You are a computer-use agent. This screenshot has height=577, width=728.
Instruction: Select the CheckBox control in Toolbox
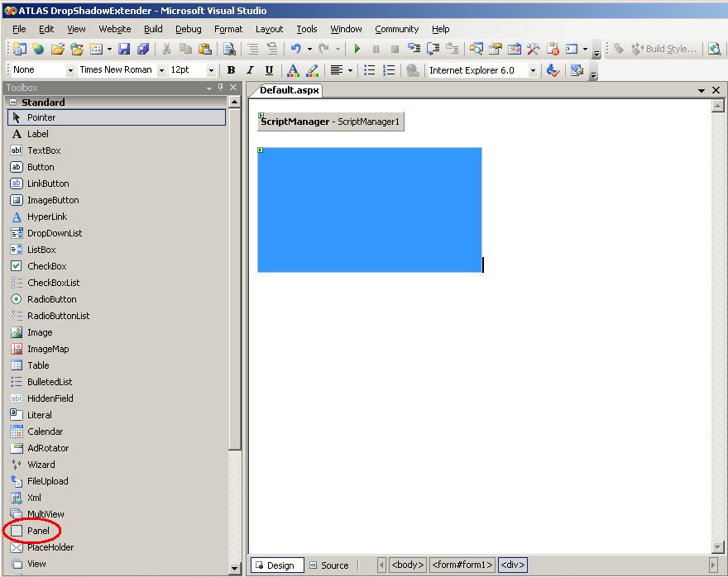click(46, 266)
